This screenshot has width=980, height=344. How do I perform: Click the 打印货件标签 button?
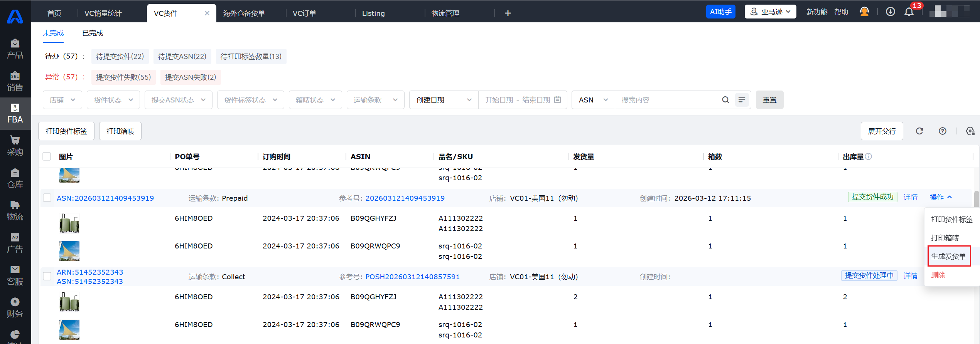click(x=66, y=131)
